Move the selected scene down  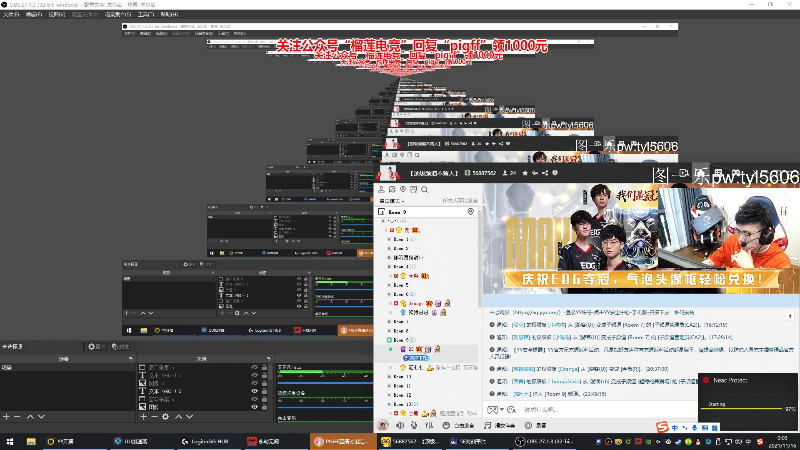click(41, 417)
